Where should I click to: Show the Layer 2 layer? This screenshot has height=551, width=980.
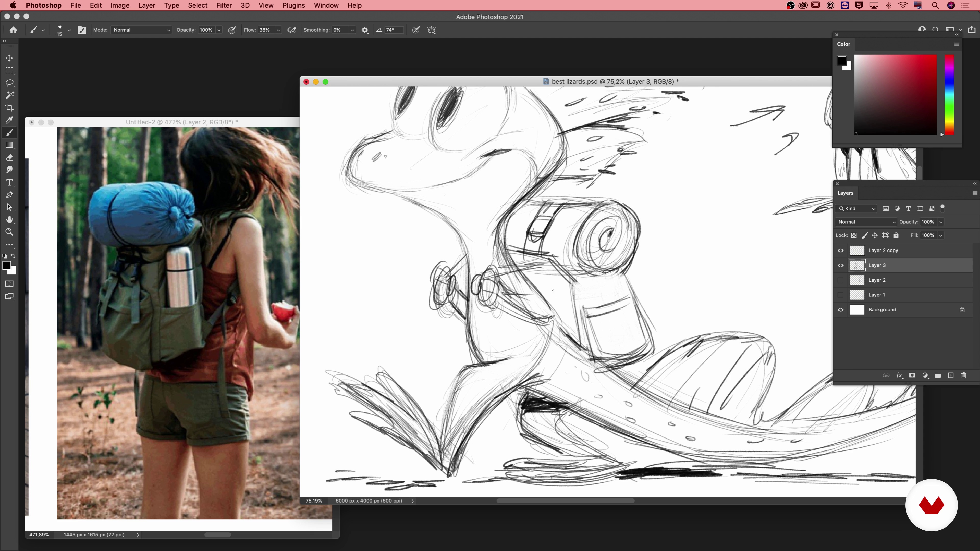click(x=841, y=280)
